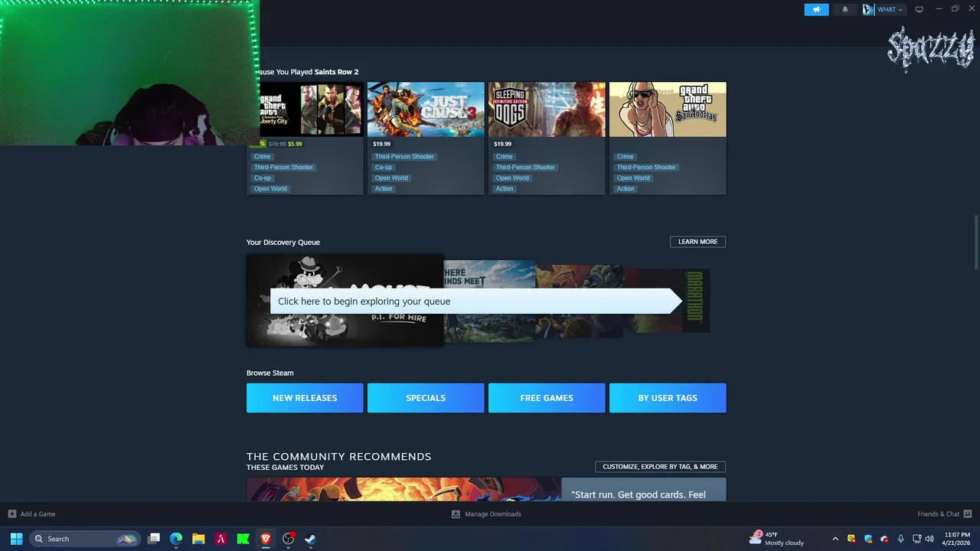The width and height of the screenshot is (980, 551).
Task: Click the Steam taskbar icon
Action: tap(311, 539)
